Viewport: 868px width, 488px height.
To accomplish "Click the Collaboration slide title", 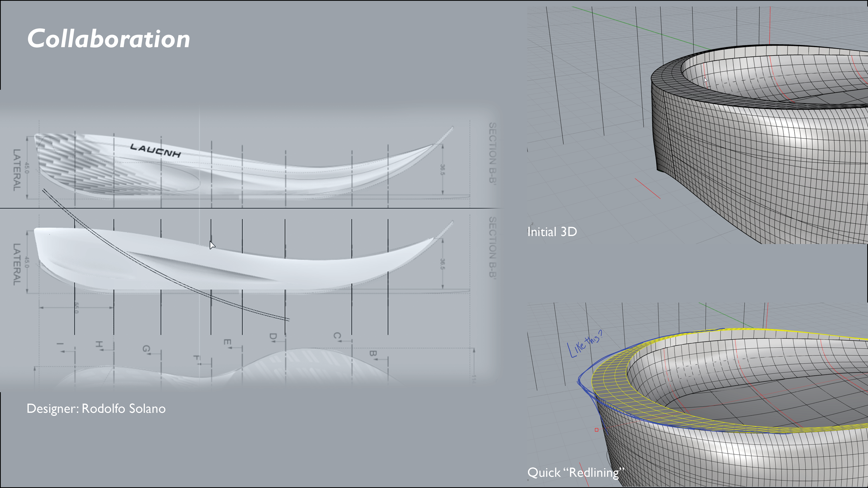I will [x=108, y=38].
